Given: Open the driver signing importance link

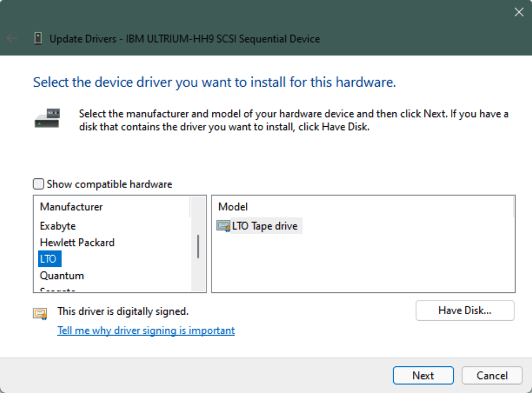Looking at the screenshot, I should pos(146,330).
